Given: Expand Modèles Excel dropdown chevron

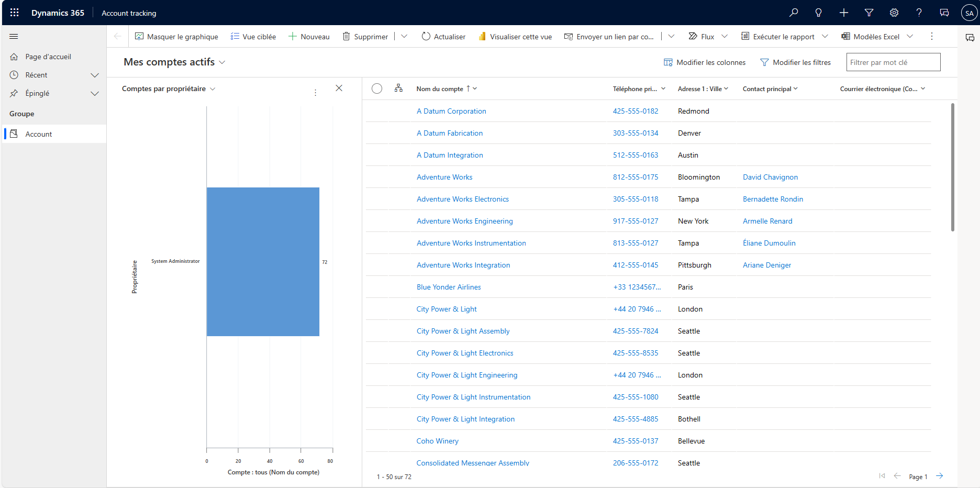Looking at the screenshot, I should click(910, 36).
